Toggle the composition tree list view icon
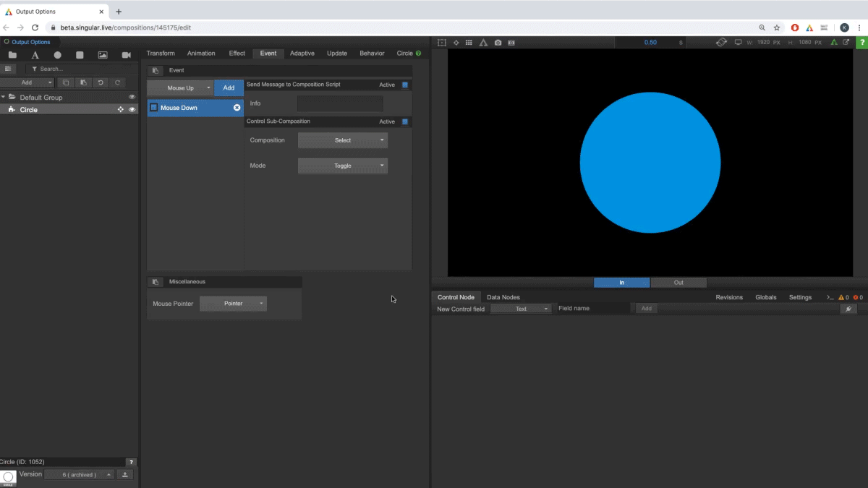The image size is (868, 488). tap(8, 69)
